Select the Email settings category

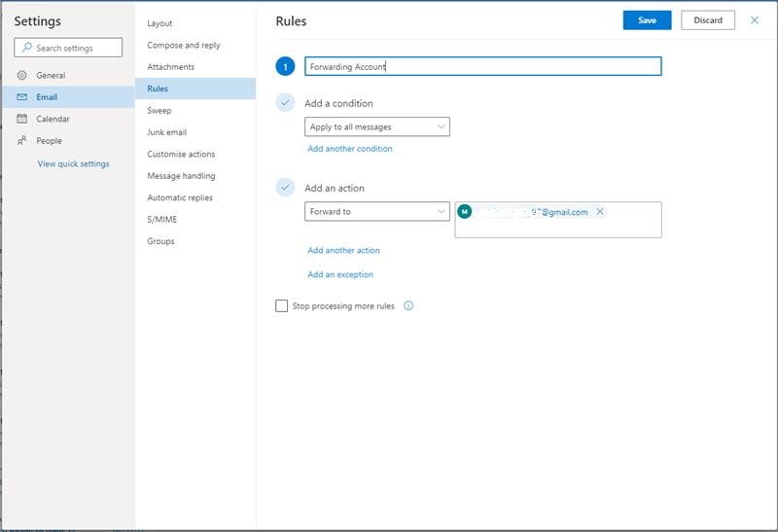68,97
